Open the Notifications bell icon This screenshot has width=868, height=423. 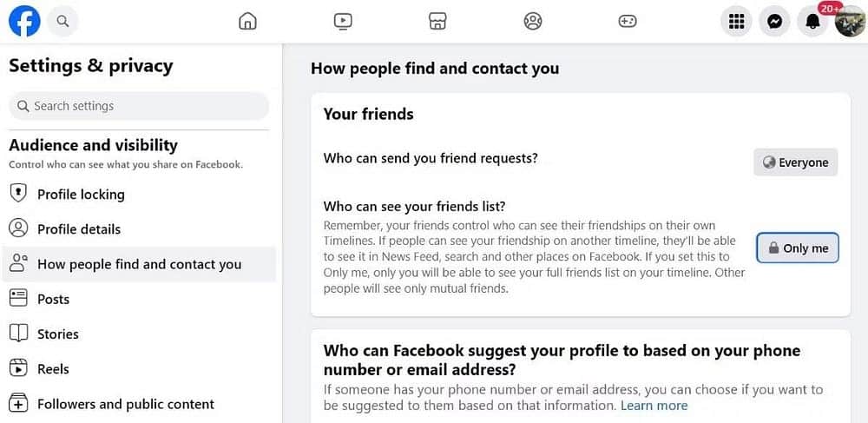point(812,22)
